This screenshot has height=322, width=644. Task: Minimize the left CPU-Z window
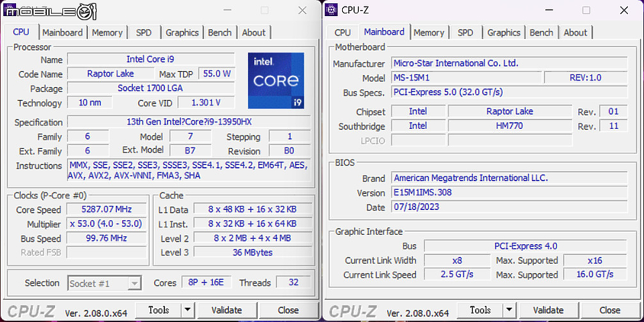(x=227, y=10)
